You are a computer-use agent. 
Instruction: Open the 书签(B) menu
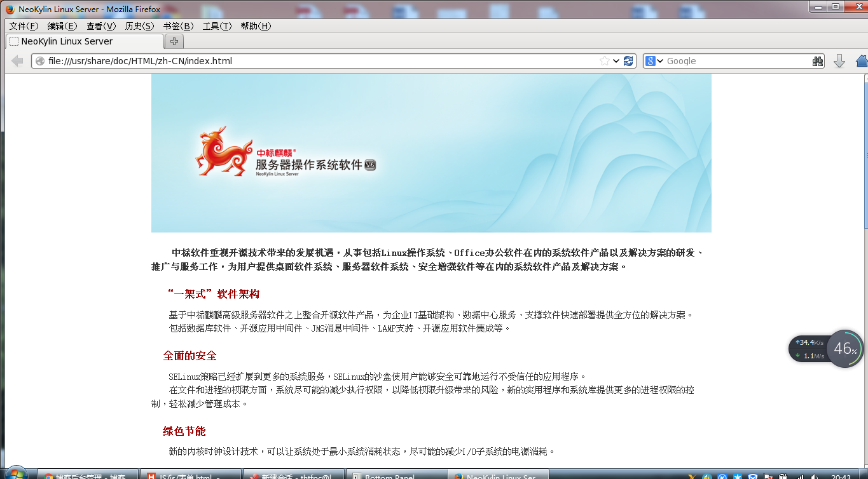(178, 26)
